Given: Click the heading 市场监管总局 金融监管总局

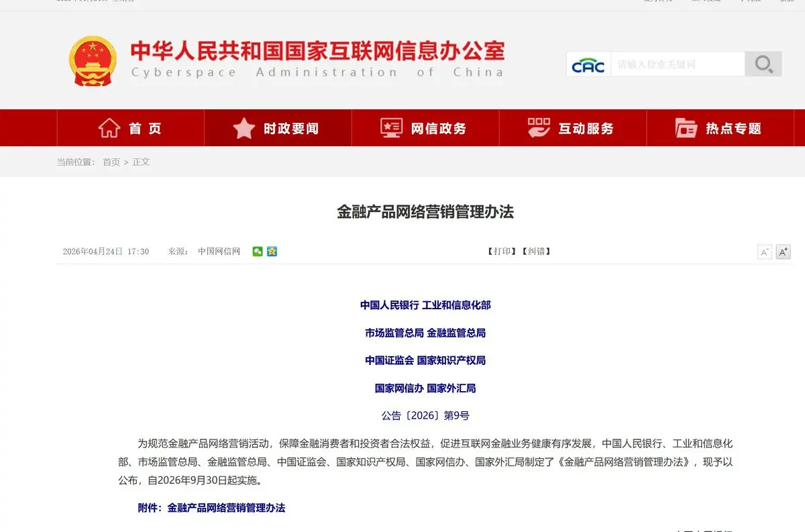Looking at the screenshot, I should [425, 333].
